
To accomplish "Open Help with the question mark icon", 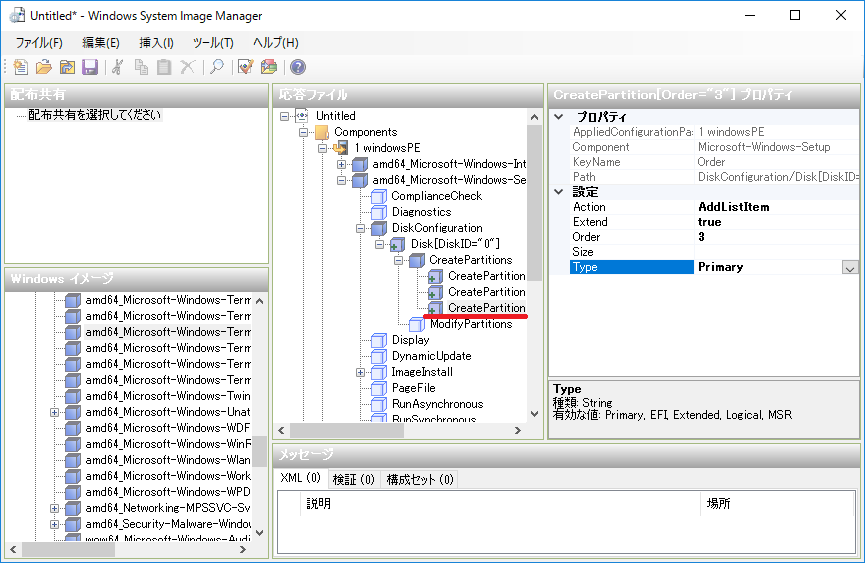I will (297, 67).
